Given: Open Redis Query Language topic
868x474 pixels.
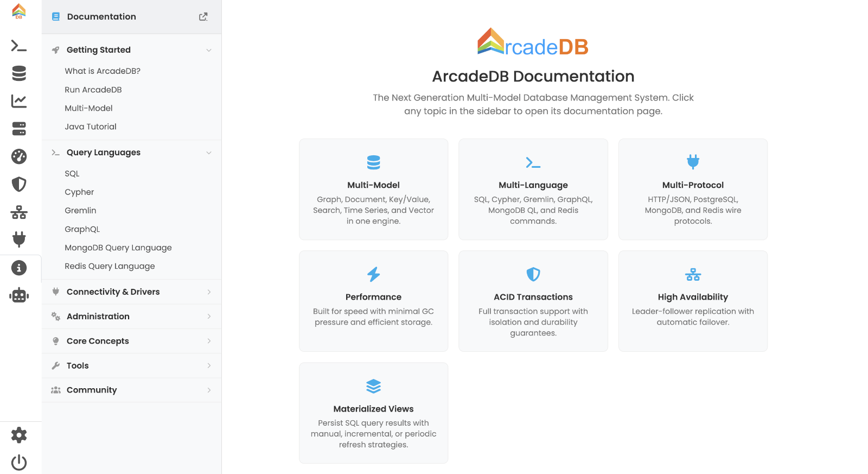Looking at the screenshot, I should 110,266.
